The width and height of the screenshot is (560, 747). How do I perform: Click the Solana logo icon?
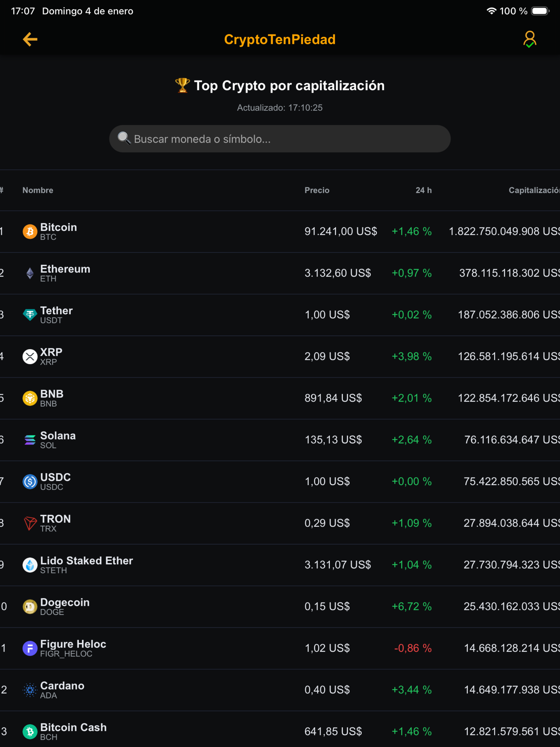pyautogui.click(x=30, y=440)
